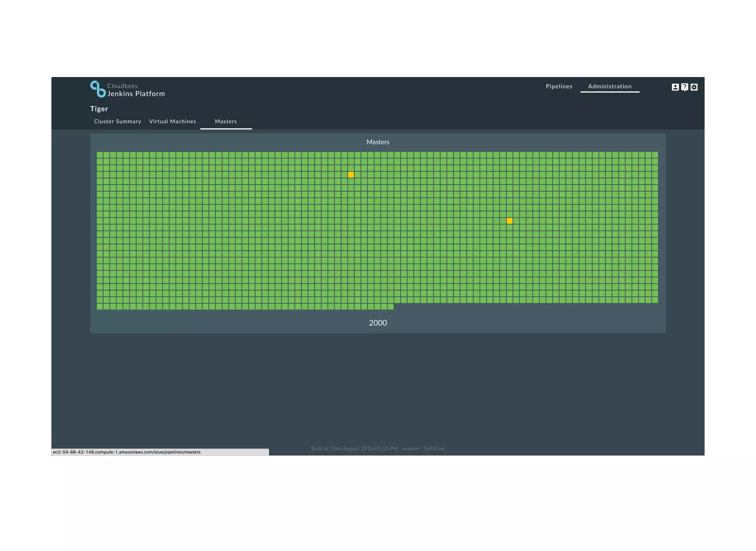Select the lower-right yellow master square
The width and height of the screenshot is (756, 551).
[x=509, y=221]
